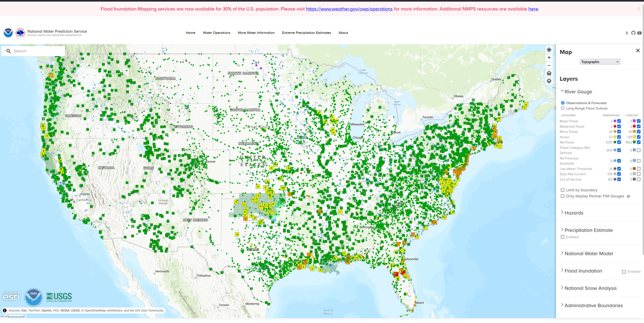The image size is (644, 323).
Task: Toggle the layers panel stack icon
Action: click(549, 81)
